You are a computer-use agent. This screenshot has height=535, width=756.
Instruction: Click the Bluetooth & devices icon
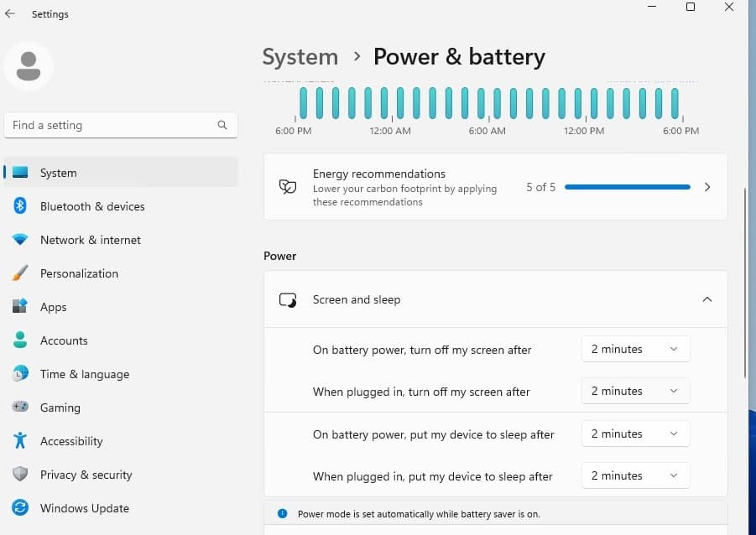coord(20,206)
